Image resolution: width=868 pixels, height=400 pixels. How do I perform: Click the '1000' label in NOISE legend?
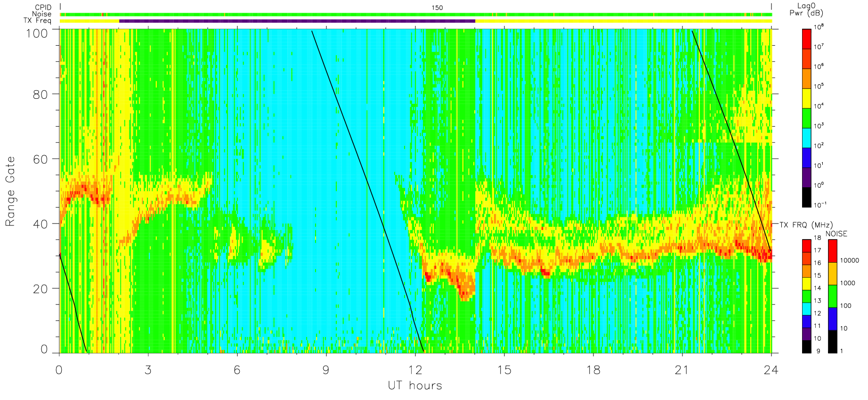(848, 283)
